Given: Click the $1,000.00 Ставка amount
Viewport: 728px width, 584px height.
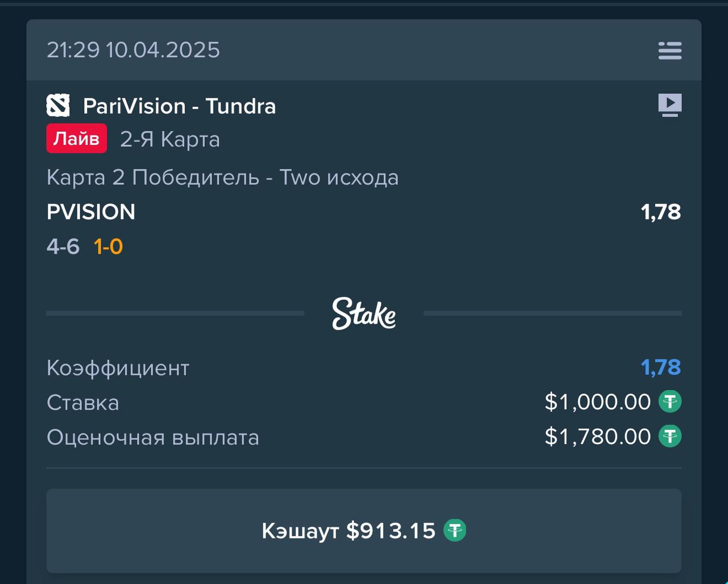Looking at the screenshot, I should click(598, 402).
